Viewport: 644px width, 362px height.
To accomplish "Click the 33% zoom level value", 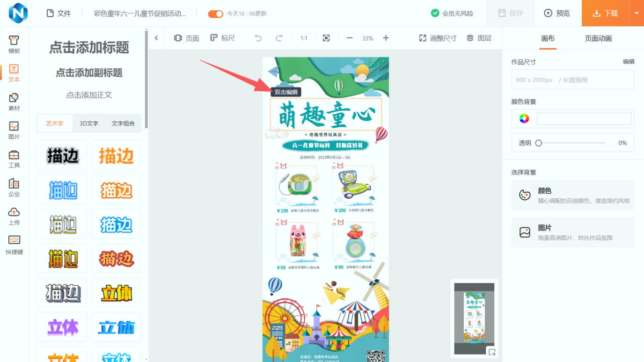I will 368,38.
